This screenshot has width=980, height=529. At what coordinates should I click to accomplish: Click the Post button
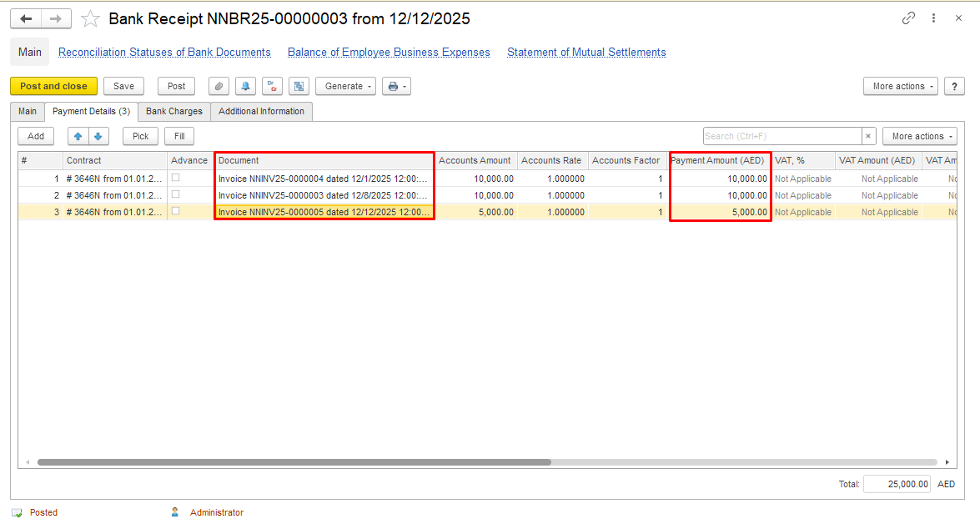point(176,86)
